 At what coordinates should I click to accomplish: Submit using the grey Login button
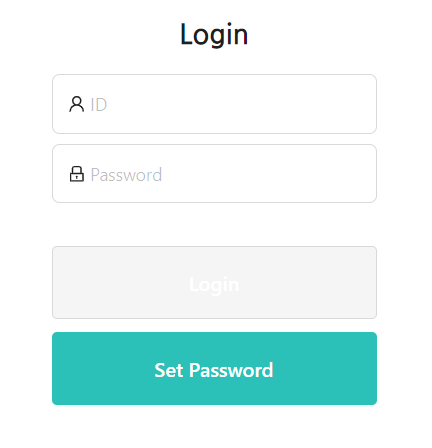pyautogui.click(x=214, y=283)
